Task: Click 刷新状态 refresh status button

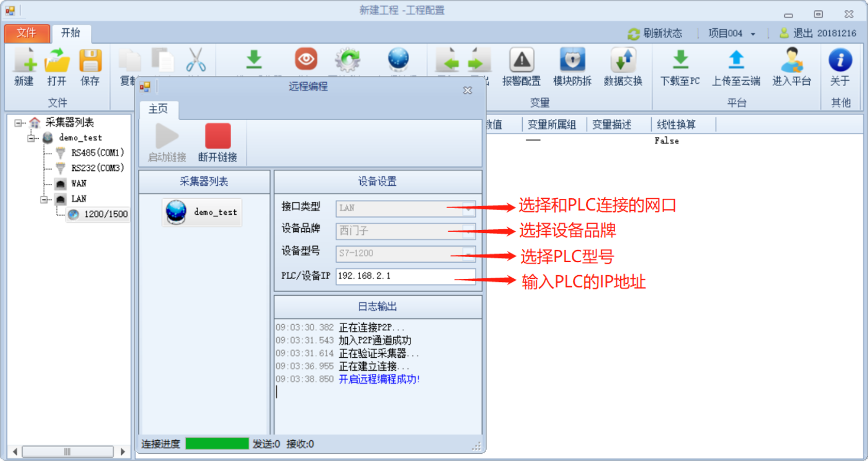Action: (x=655, y=34)
